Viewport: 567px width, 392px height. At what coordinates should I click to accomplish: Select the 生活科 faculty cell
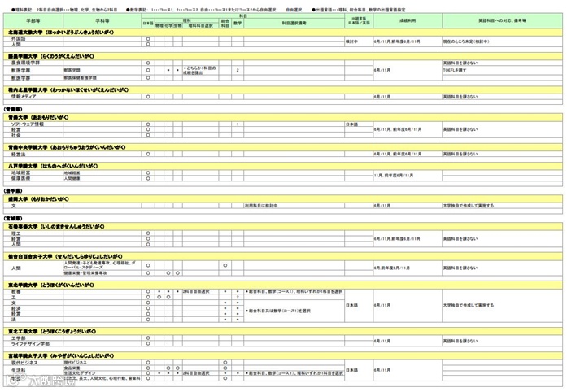tap(33, 370)
